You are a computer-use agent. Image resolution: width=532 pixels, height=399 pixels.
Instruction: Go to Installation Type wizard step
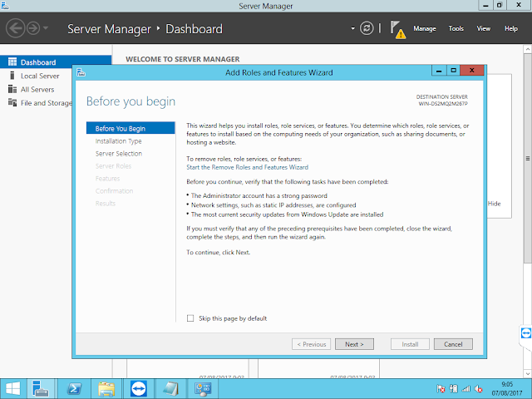point(118,141)
